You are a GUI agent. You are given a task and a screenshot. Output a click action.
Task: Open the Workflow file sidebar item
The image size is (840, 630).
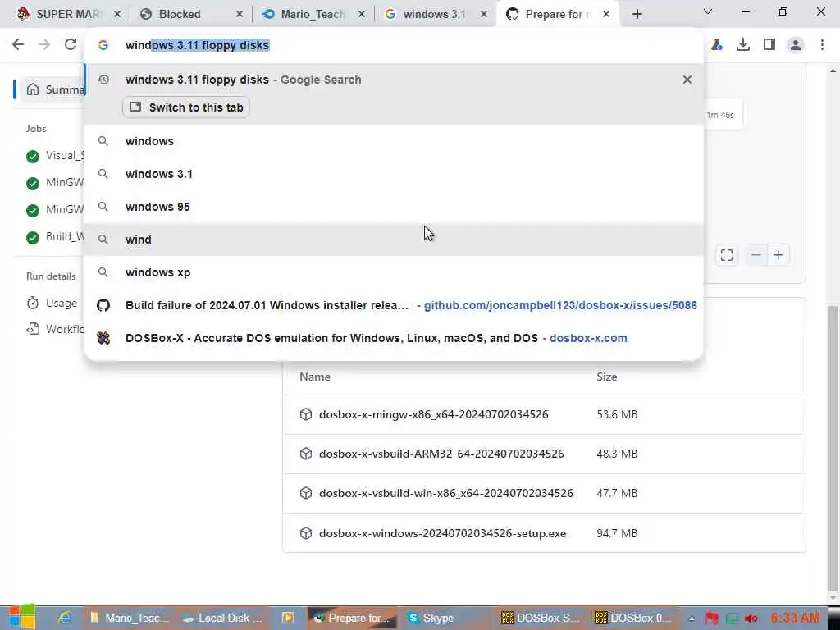point(54,329)
